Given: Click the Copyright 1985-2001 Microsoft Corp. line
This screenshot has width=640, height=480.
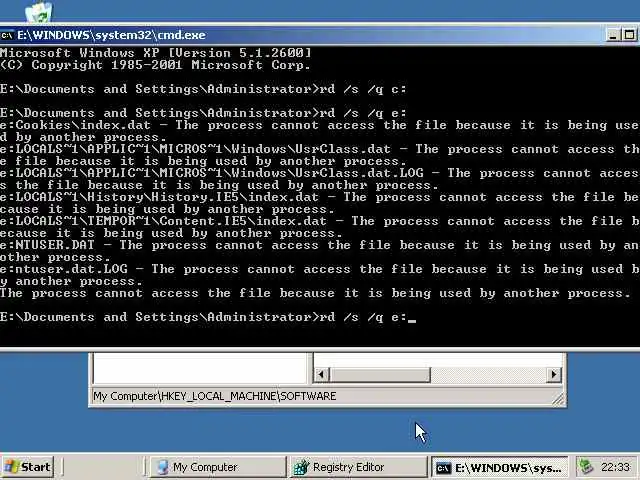Looking at the screenshot, I should (x=155, y=65).
